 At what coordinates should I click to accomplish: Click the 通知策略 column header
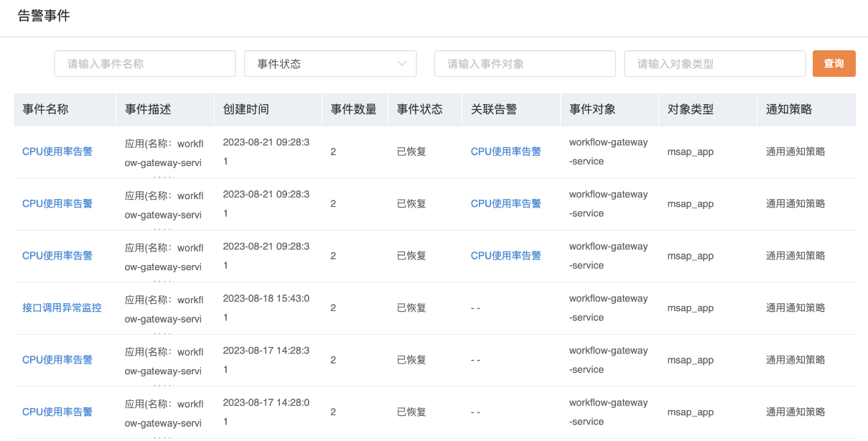[789, 109]
